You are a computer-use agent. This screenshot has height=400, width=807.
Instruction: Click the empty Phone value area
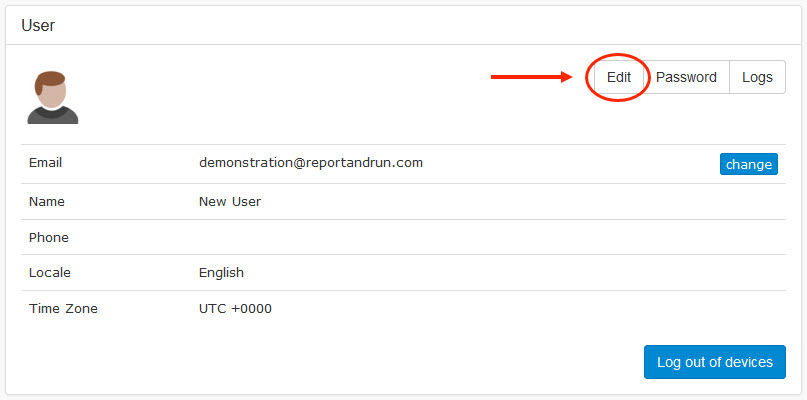coord(400,237)
